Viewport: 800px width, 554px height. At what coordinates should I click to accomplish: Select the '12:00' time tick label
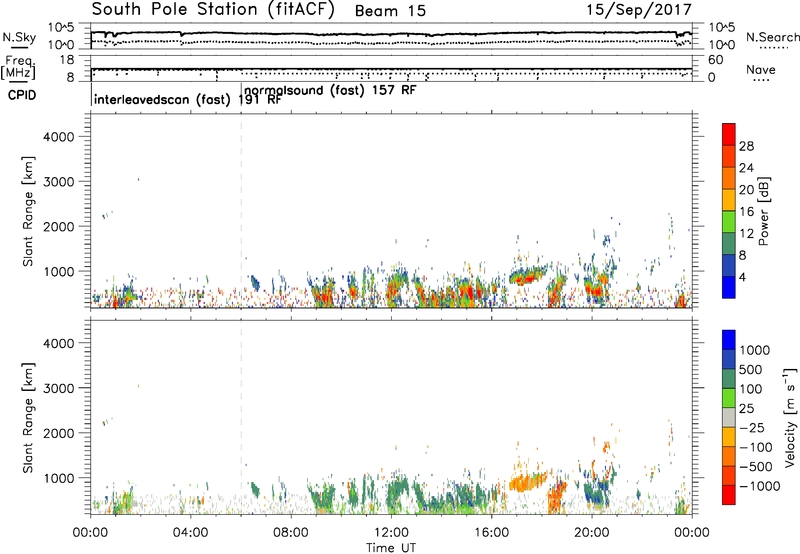pos(391,533)
